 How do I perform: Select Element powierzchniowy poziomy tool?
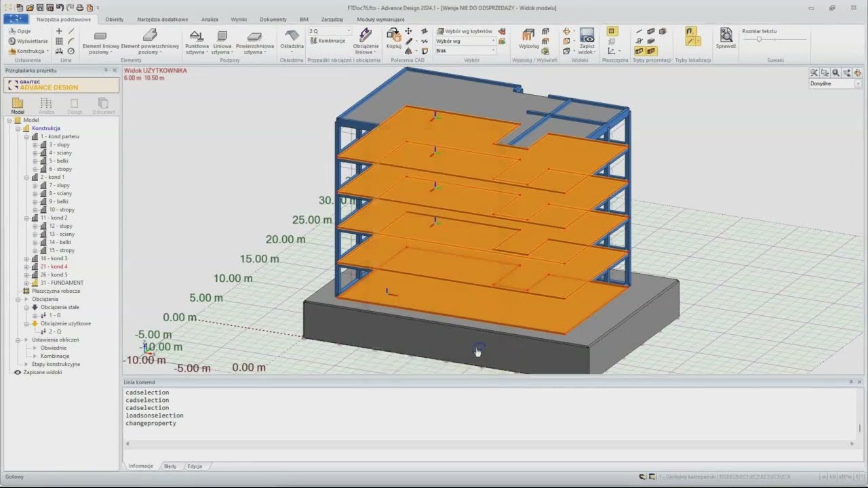pyautogui.click(x=150, y=42)
